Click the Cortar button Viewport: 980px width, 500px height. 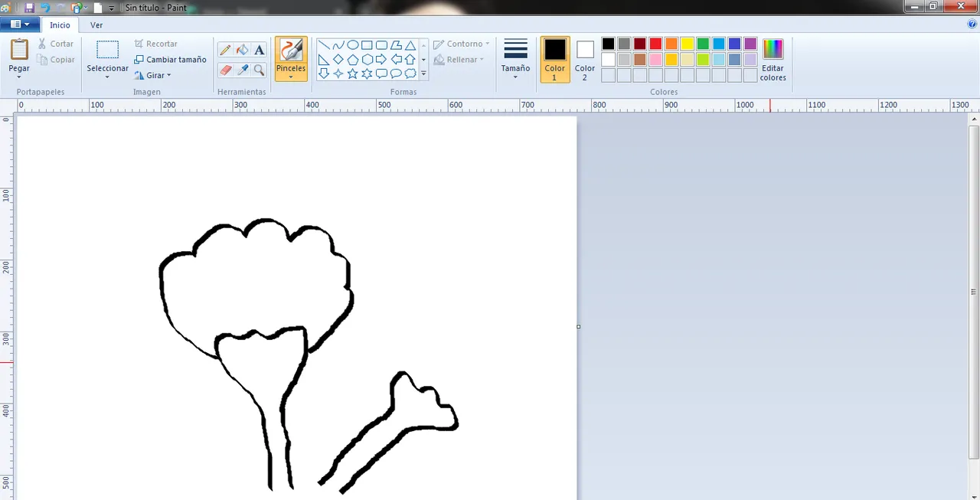point(56,44)
